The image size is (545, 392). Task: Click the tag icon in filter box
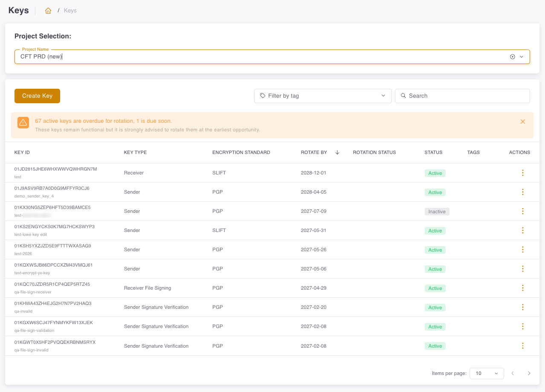(263, 96)
